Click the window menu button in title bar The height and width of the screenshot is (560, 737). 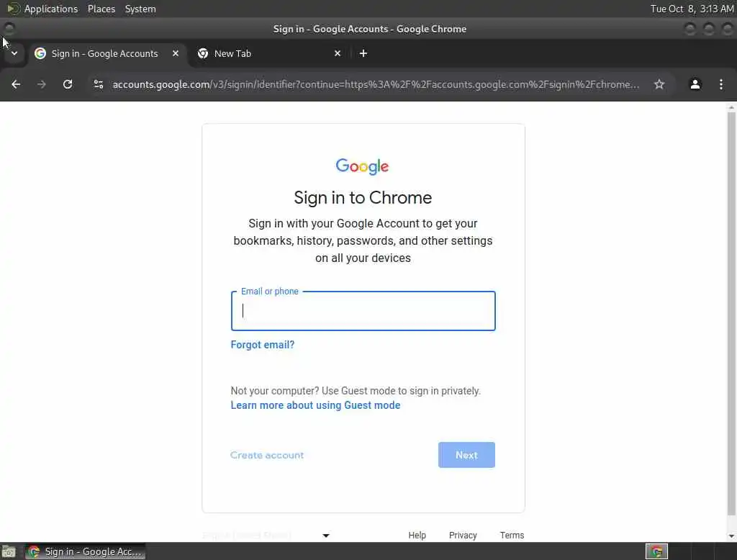[x=9, y=29]
